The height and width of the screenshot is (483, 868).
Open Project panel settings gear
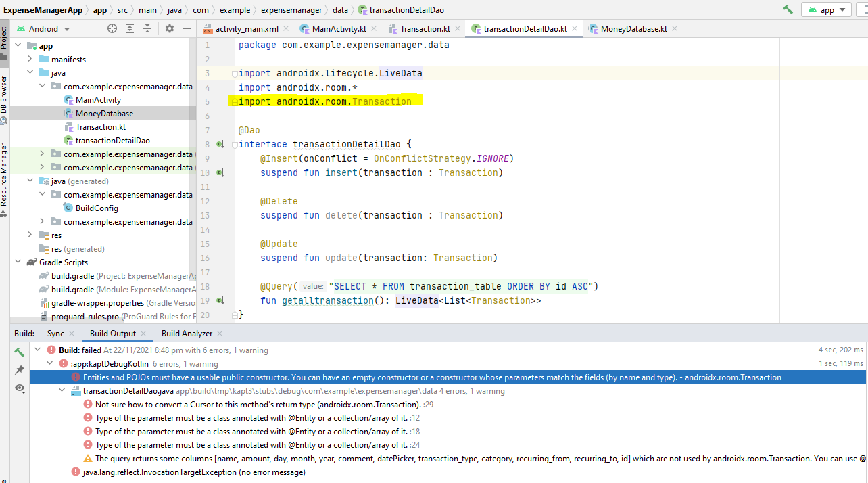click(170, 28)
